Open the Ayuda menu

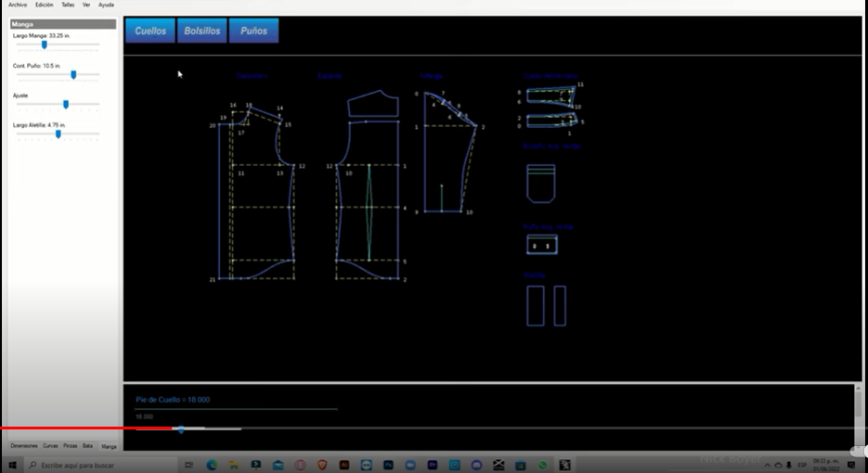106,5
